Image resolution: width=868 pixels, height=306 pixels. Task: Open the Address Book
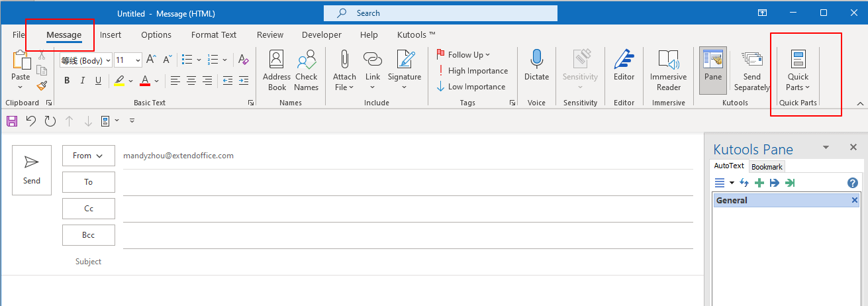(277, 70)
